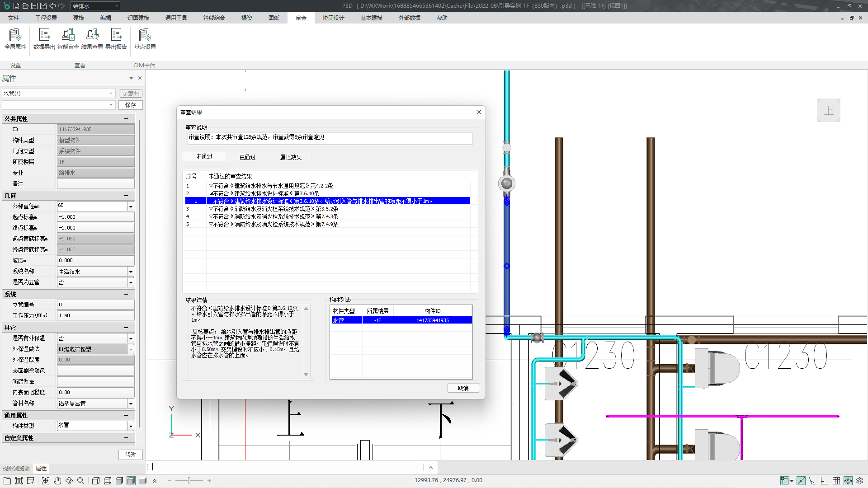Switch to the 已通过 tab
The width and height of the screenshot is (868, 488).
coord(247,157)
